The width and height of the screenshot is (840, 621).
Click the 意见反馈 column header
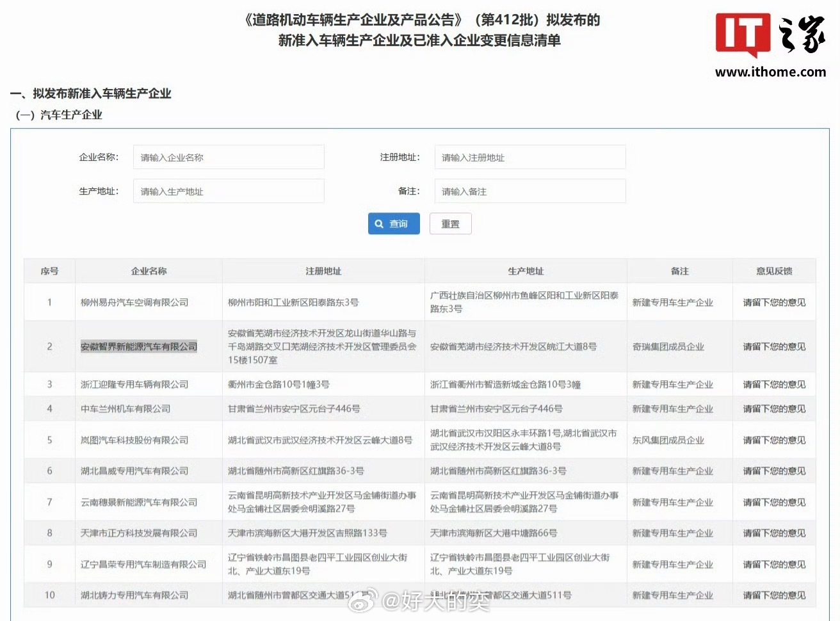(774, 271)
